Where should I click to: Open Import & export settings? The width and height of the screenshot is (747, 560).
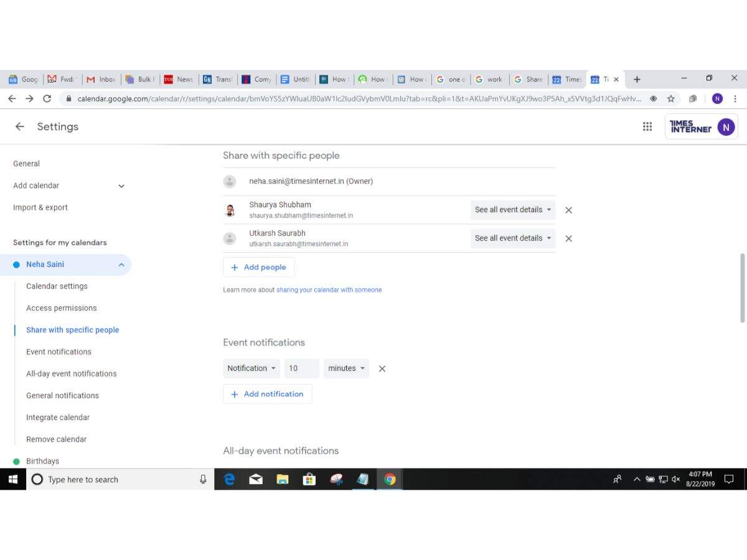click(40, 207)
